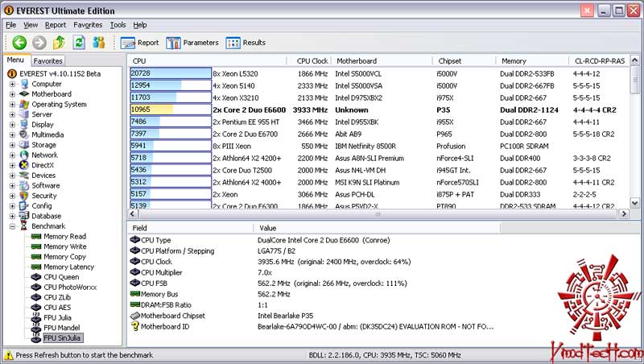Viewport: 644px width, 364px height.
Task: Open CPU Queen benchmark
Action: click(61, 277)
